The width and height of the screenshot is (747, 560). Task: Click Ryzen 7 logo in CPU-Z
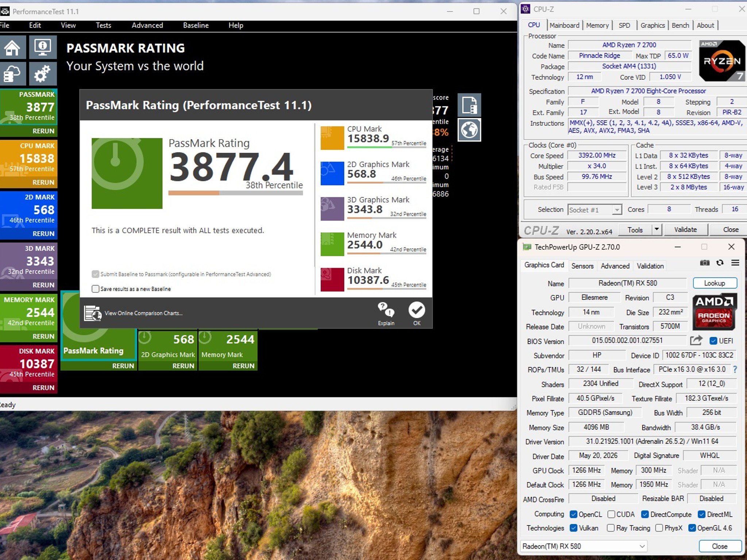click(722, 61)
